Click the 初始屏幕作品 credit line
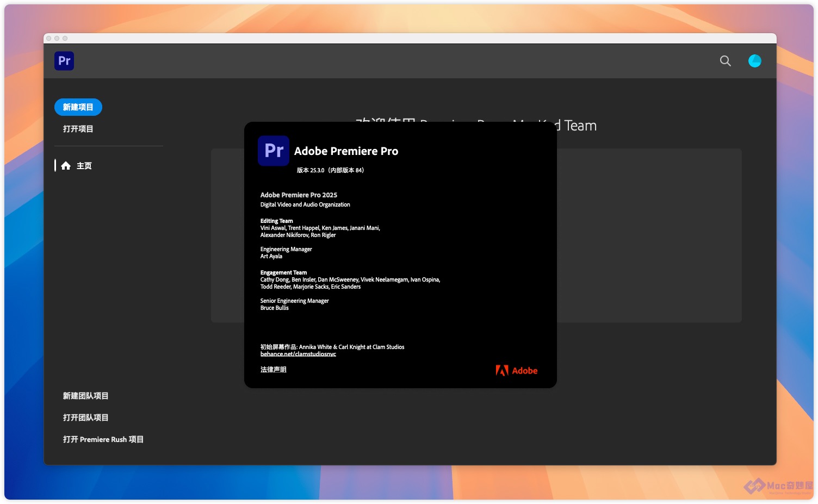 point(332,347)
